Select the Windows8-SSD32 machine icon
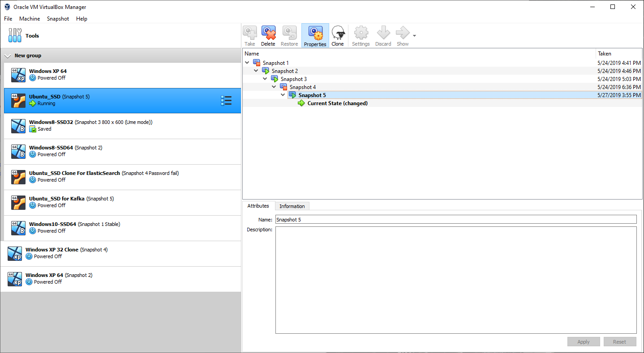Viewport: 644px width, 353px height. 18,126
